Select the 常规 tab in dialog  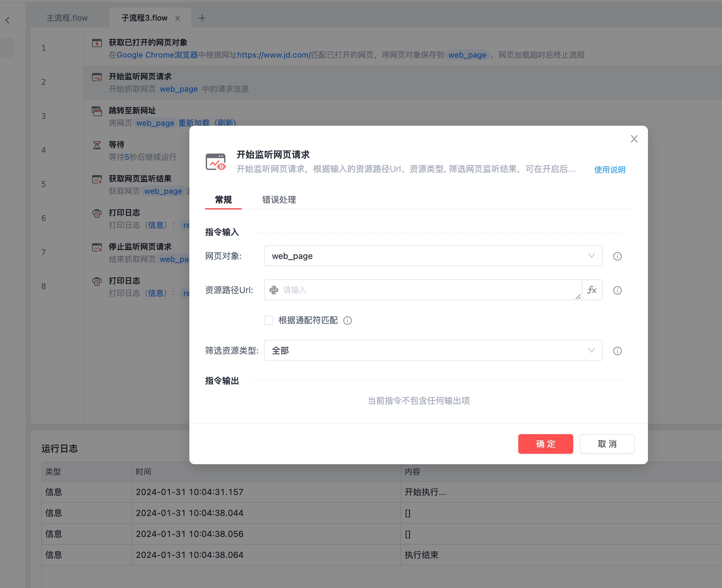(223, 200)
